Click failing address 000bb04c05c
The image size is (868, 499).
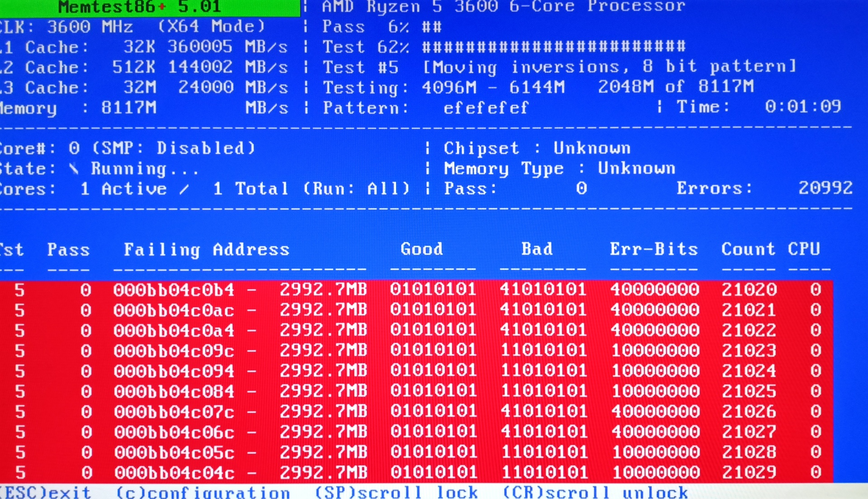174,452
